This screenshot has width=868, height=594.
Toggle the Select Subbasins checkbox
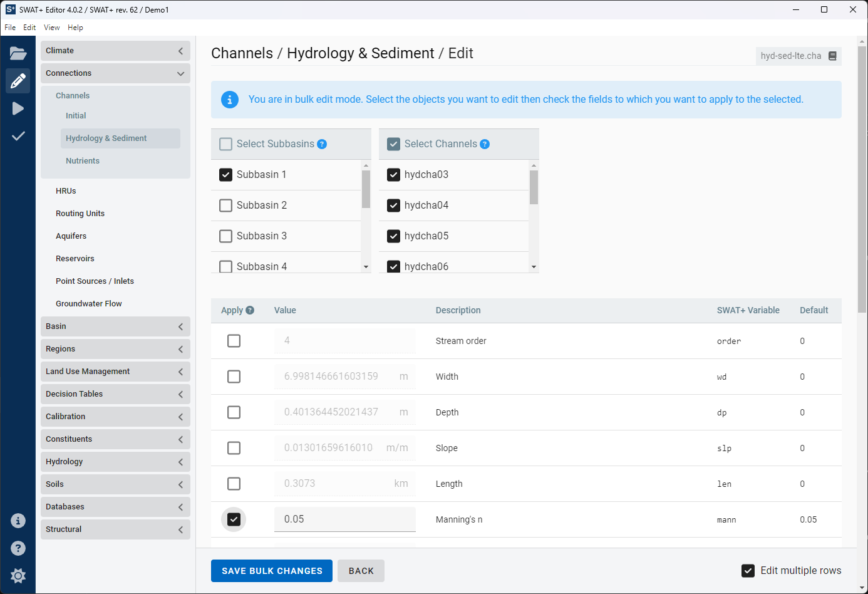click(x=226, y=144)
